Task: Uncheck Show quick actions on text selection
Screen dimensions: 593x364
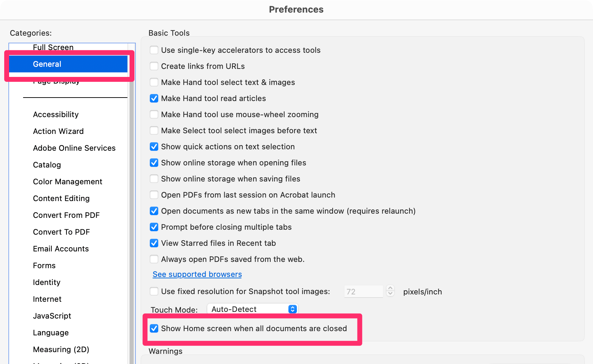Action: [x=154, y=147]
